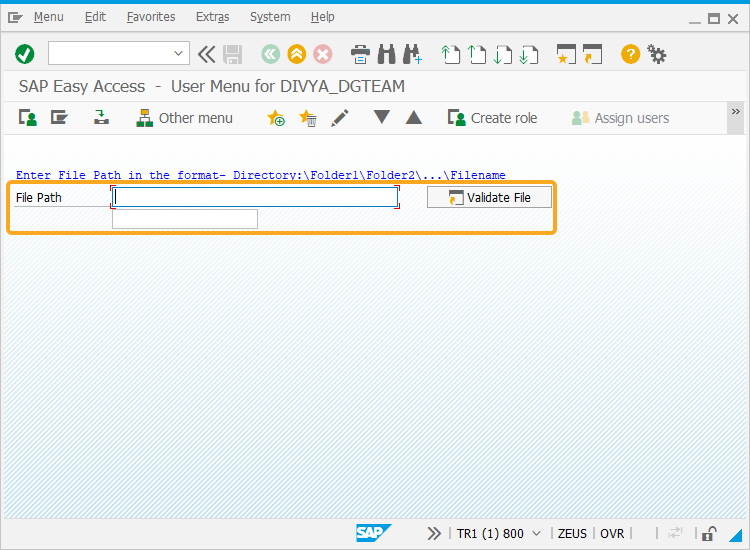Go to Previous Page icon
750x550 pixels.
(476, 54)
